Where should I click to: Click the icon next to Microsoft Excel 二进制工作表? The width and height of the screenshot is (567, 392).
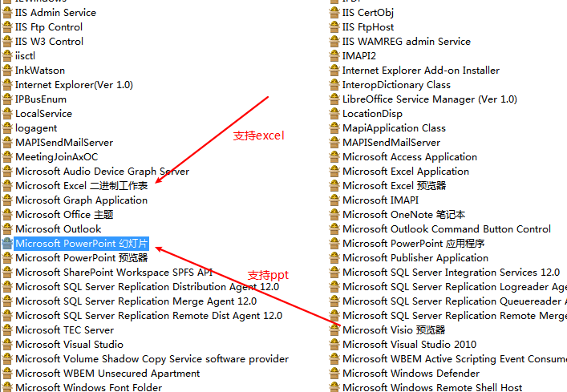(x=7, y=186)
